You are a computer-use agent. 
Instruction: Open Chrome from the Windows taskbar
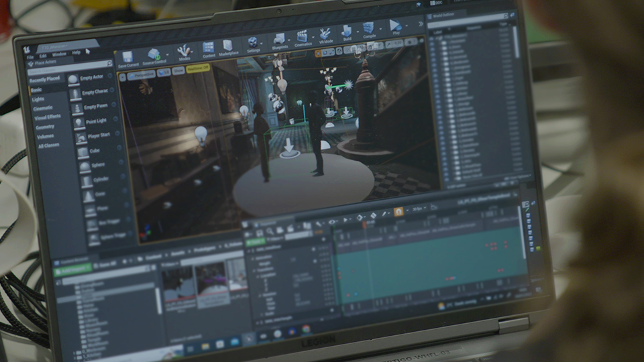(x=306, y=329)
